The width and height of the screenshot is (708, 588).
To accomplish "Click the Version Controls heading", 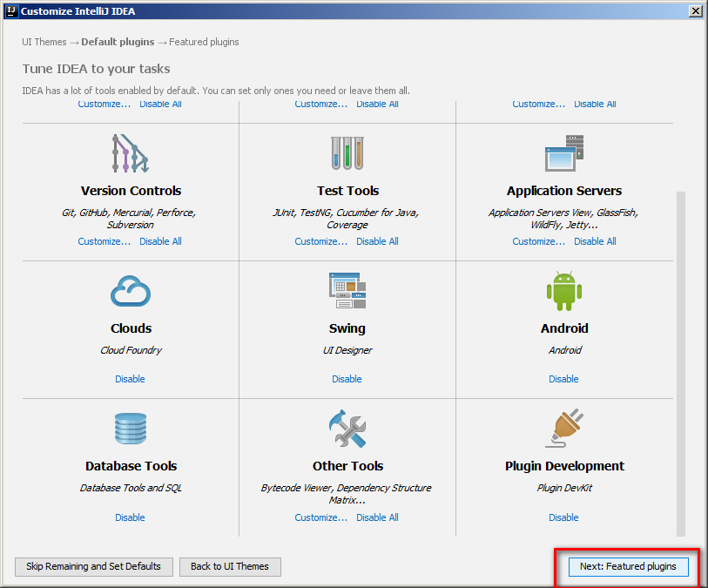I will coord(131,191).
